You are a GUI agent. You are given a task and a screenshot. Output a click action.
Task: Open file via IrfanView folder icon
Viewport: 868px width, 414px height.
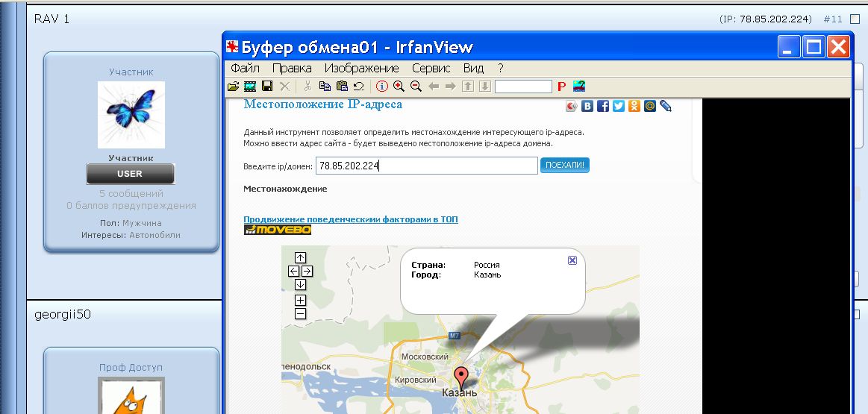233,87
